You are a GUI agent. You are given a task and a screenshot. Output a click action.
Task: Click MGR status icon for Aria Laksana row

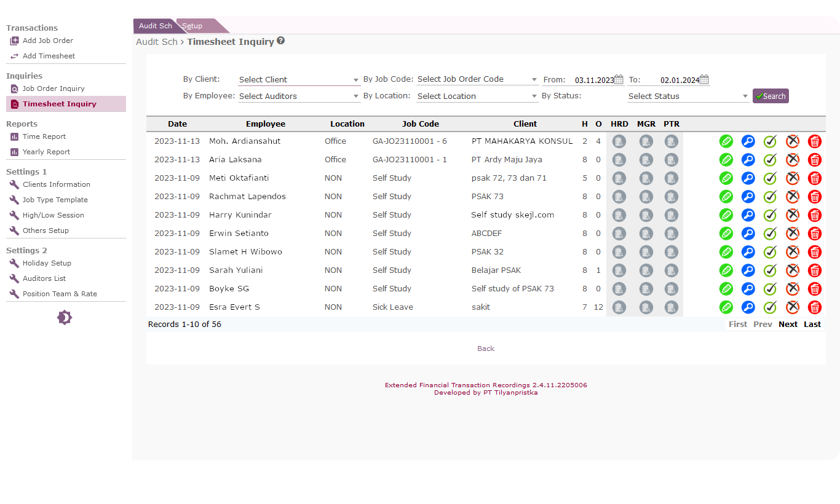coord(646,160)
